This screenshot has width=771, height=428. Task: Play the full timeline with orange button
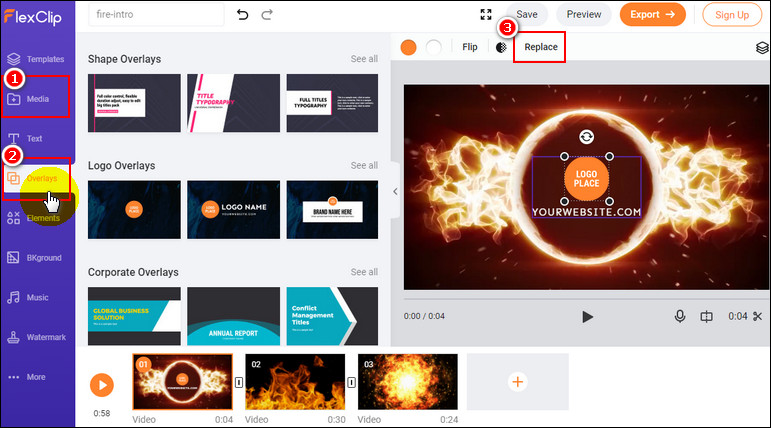102,385
